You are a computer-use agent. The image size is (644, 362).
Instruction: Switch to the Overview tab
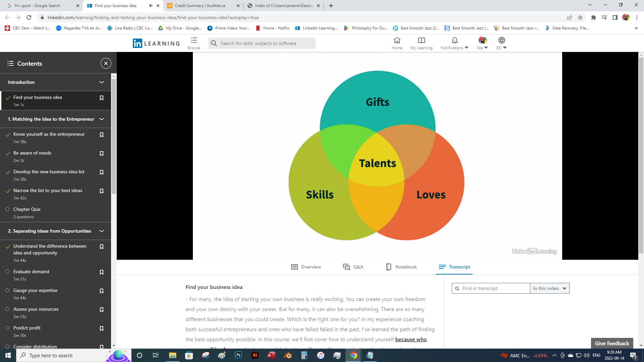click(306, 267)
